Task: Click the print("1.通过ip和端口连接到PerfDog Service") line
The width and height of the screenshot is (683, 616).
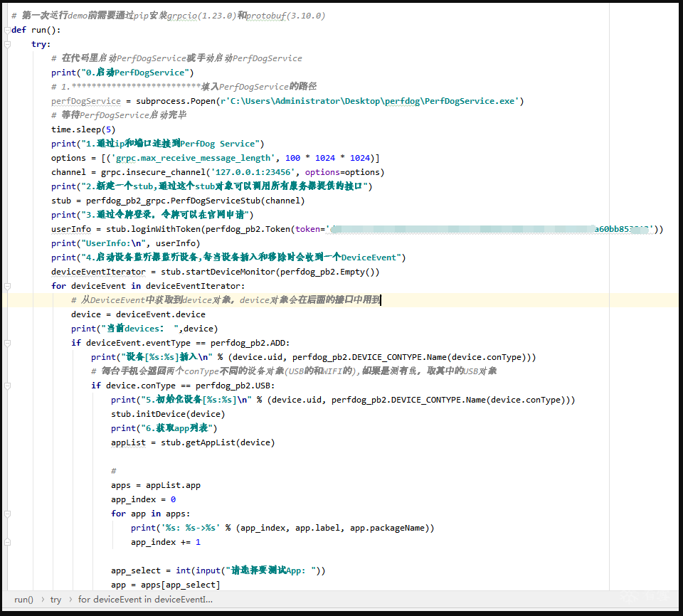Action: click(x=157, y=144)
